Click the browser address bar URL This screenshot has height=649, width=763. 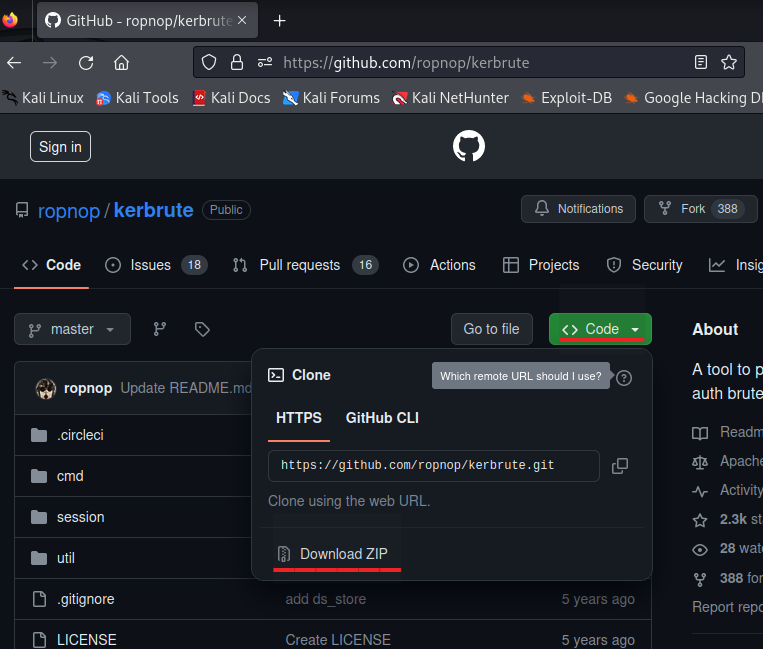tap(406, 63)
